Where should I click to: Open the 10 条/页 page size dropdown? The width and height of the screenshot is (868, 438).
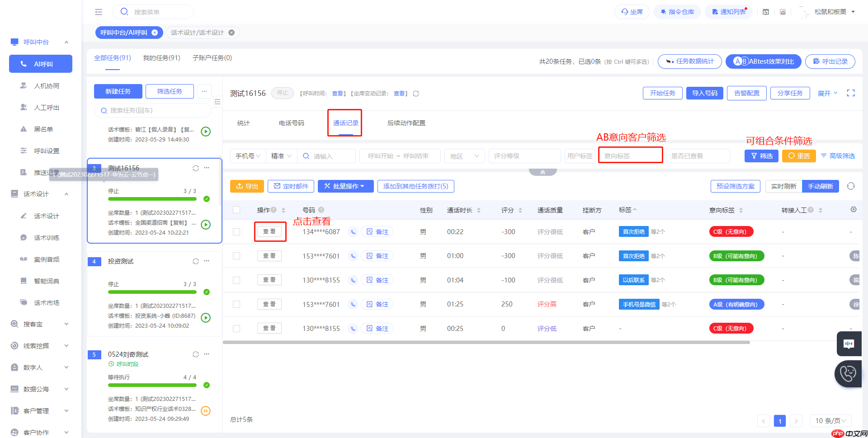coord(830,421)
